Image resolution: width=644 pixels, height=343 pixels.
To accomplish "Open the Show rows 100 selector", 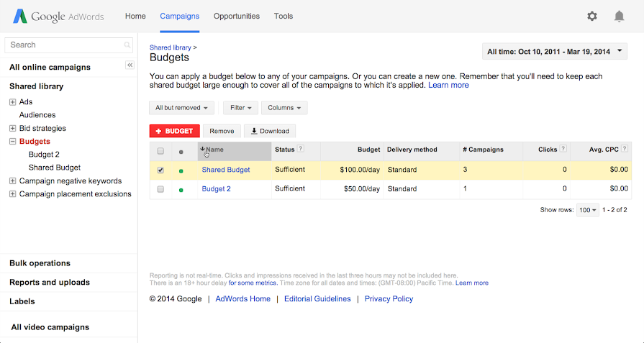I will [588, 210].
